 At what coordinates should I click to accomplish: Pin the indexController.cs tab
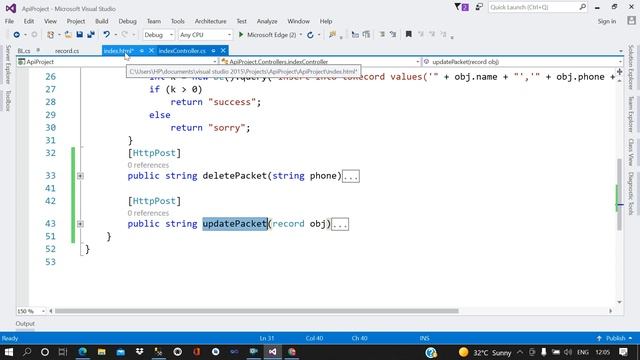[x=213, y=51]
